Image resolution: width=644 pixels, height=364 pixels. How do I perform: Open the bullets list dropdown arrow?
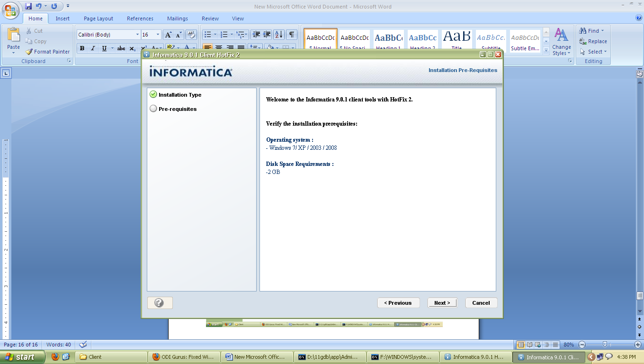pos(215,35)
